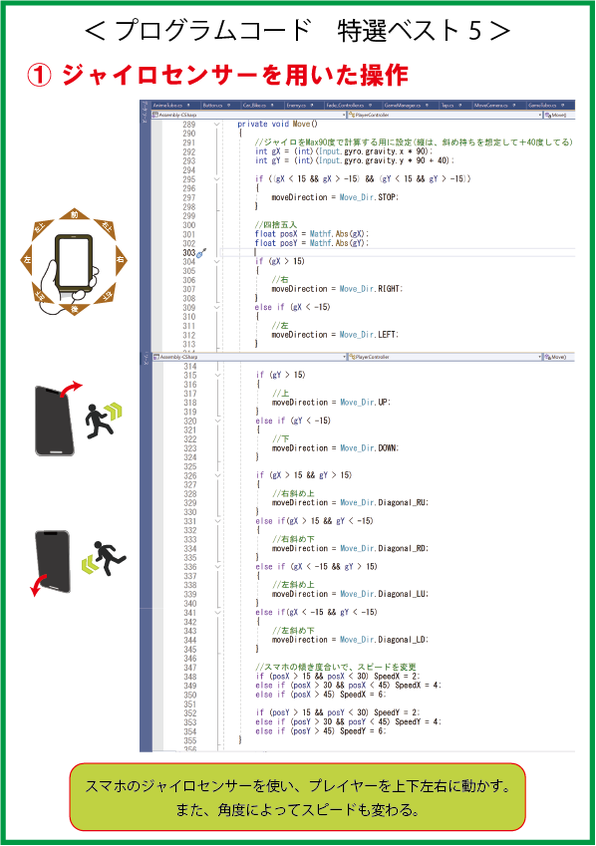Pin the Car_Bike.cs tab
The image size is (596, 846).
(272, 105)
